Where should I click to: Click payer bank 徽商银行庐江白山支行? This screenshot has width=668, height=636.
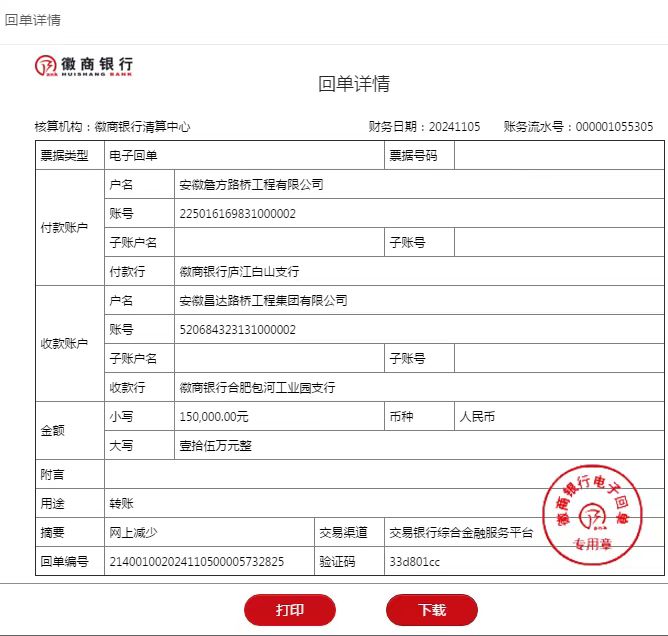pyautogui.click(x=239, y=272)
